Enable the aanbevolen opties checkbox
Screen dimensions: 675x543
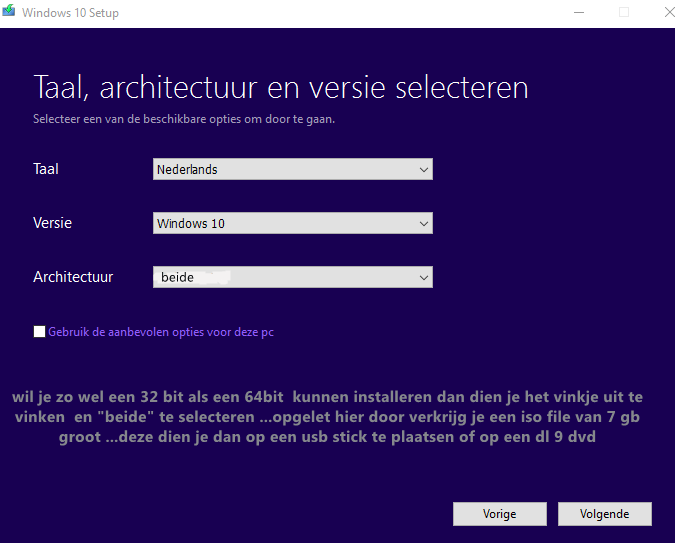pyautogui.click(x=39, y=332)
